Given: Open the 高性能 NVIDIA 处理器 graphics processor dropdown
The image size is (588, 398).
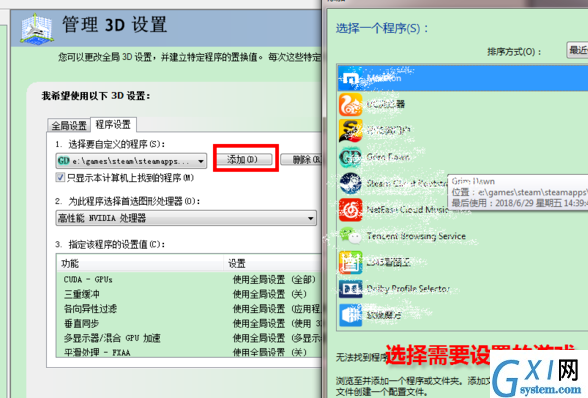Looking at the screenshot, I should (x=186, y=218).
